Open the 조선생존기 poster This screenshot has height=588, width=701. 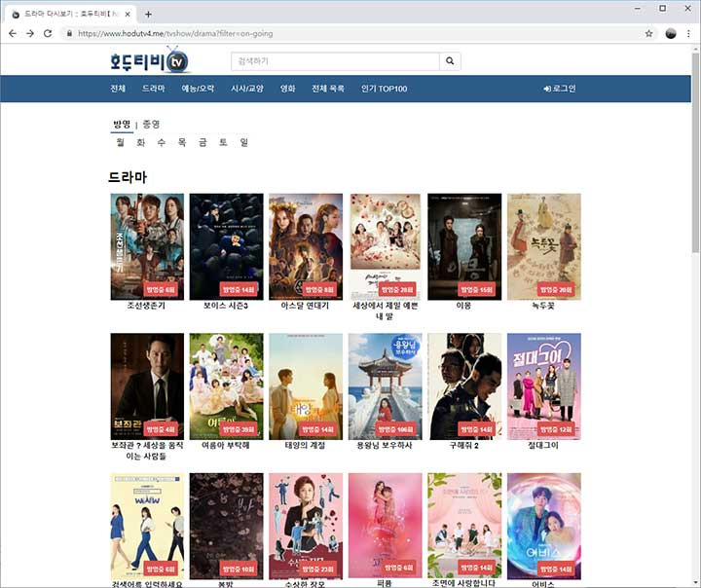coord(147,246)
